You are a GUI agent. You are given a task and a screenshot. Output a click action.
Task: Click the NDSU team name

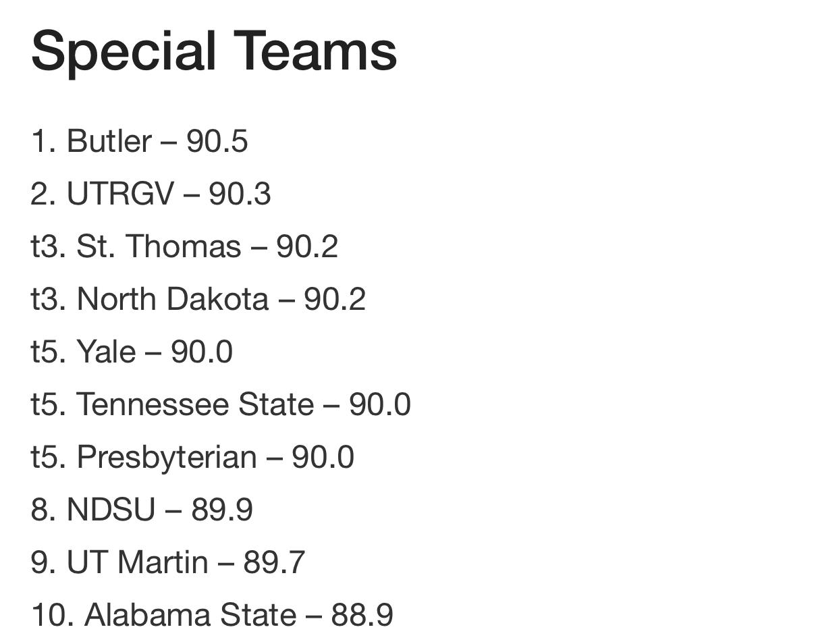(x=111, y=510)
